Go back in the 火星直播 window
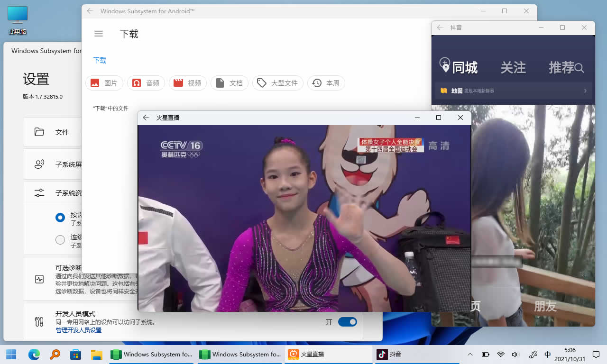 (146, 118)
